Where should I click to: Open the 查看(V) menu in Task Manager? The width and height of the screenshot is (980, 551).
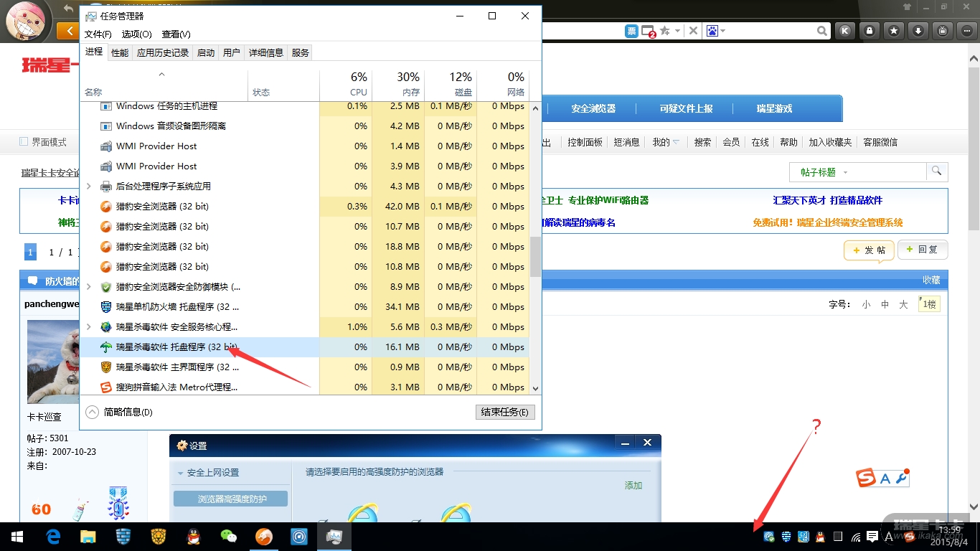[x=176, y=34]
